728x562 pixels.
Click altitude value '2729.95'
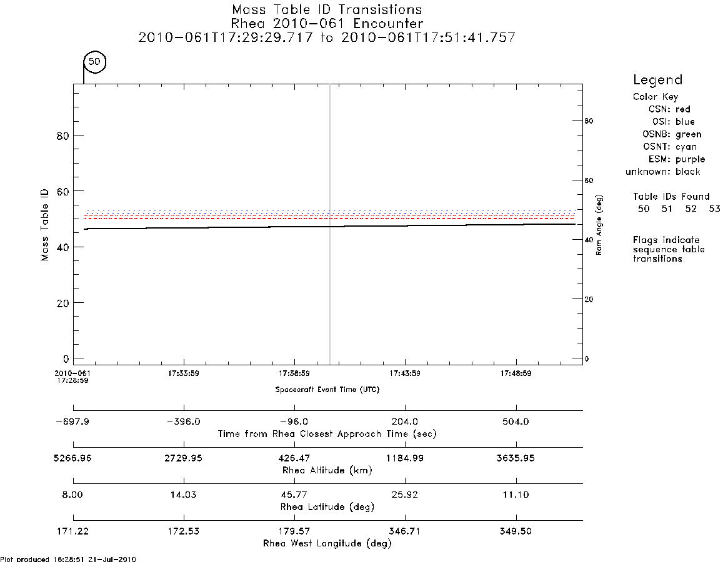point(183,458)
